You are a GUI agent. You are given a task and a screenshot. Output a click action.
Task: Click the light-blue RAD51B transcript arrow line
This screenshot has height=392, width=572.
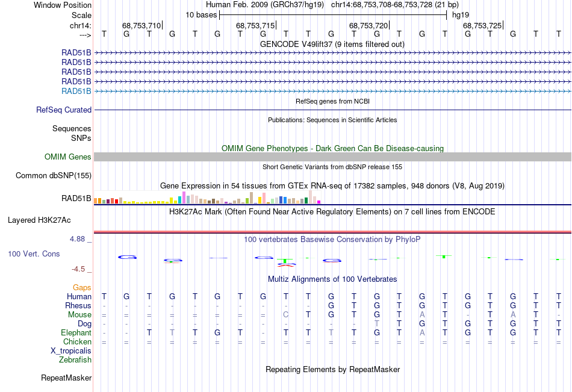coord(332,92)
